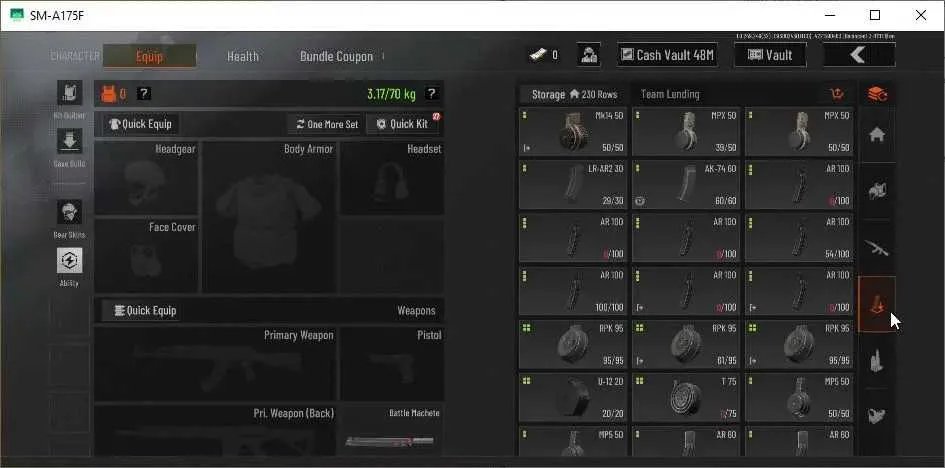The image size is (945, 468).
Task: Select the Ability lightning-bolt icon
Action: coord(69,260)
